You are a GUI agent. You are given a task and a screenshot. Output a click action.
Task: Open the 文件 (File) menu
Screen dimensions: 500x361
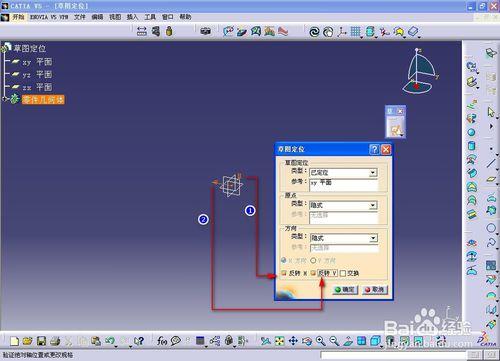click(x=79, y=17)
